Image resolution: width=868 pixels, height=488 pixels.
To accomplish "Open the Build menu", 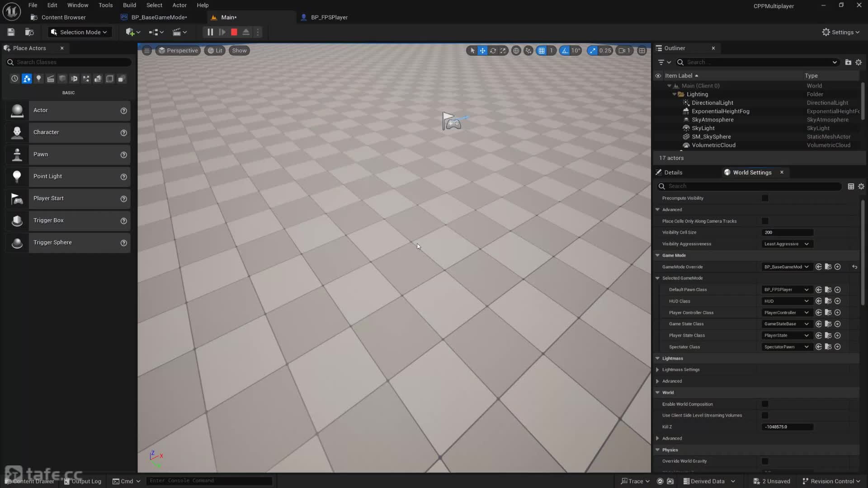I will tap(129, 5).
